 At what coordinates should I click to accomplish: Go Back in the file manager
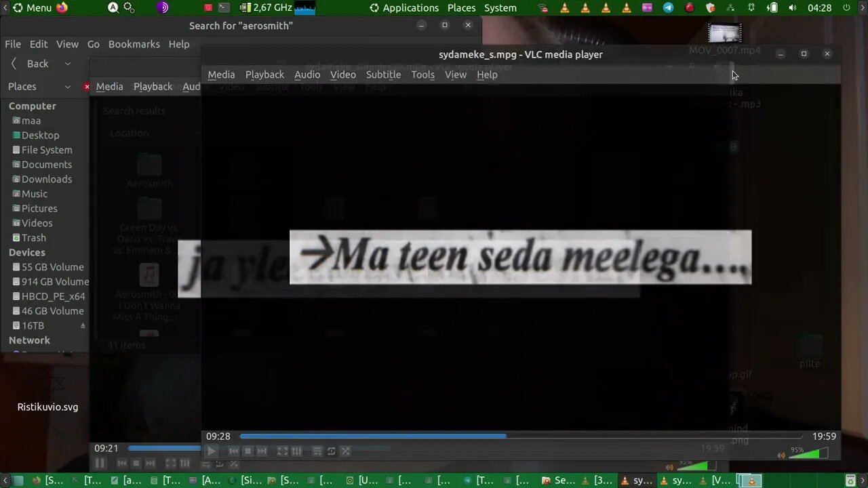pos(30,64)
